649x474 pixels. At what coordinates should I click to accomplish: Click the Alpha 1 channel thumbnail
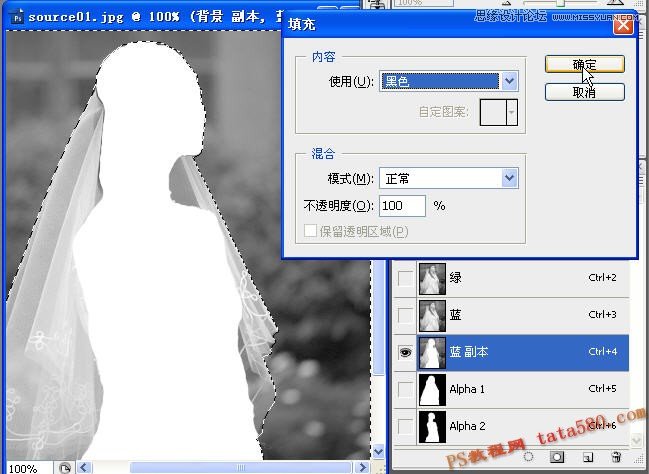(432, 390)
